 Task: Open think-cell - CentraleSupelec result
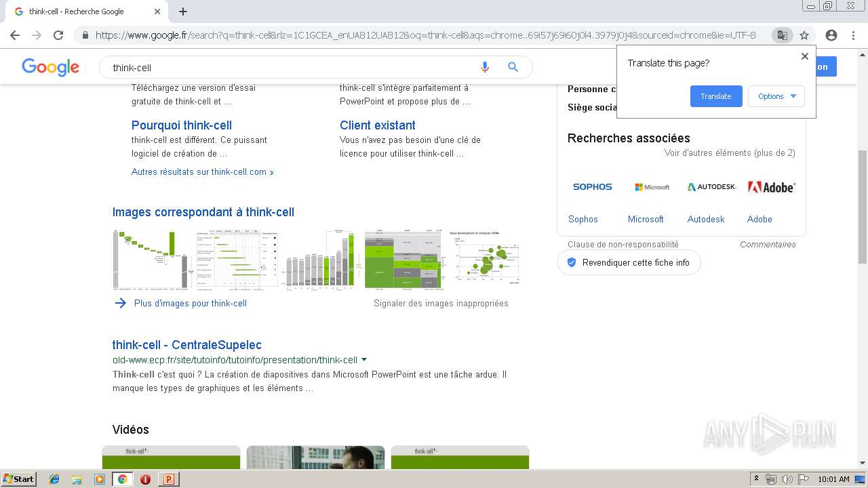coord(187,345)
